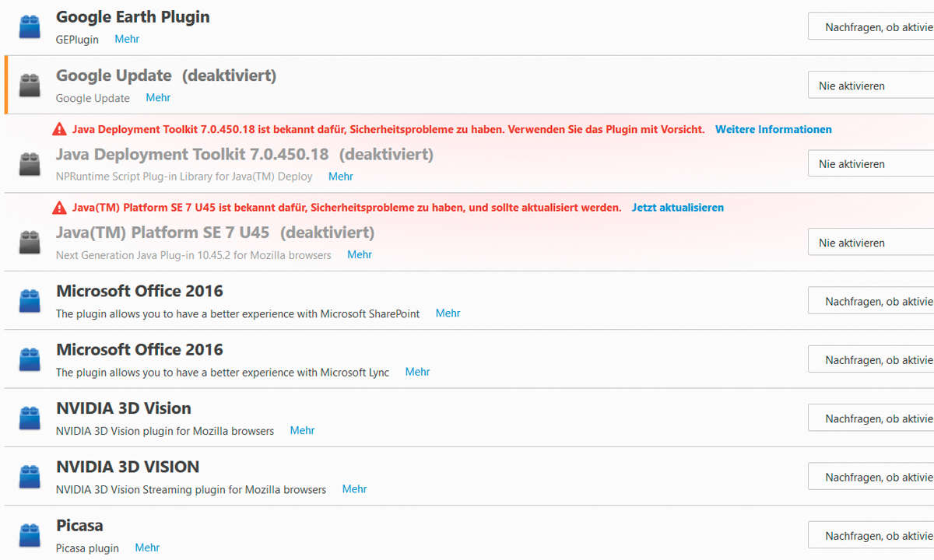Click the NVIDIA 3D Vision plugin icon
934x560 pixels.
pos(30,418)
